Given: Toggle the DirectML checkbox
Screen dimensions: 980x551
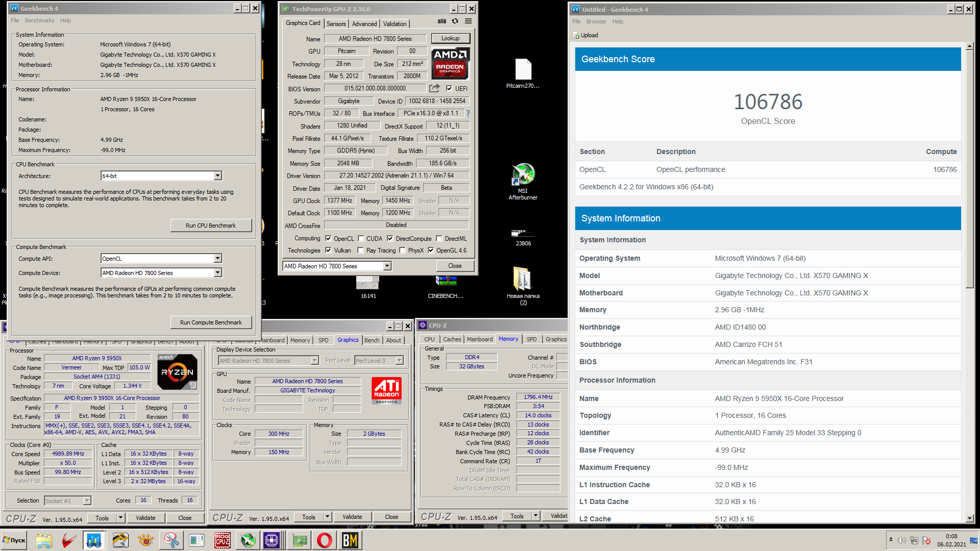Looking at the screenshot, I should pyautogui.click(x=439, y=238).
